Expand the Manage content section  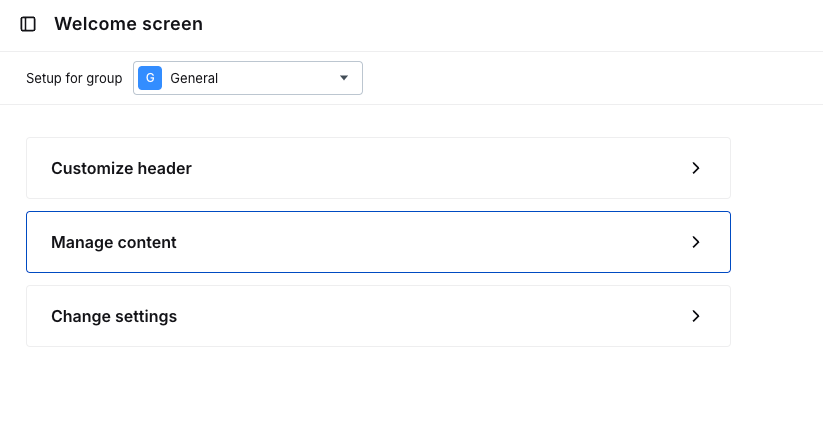[x=378, y=242]
